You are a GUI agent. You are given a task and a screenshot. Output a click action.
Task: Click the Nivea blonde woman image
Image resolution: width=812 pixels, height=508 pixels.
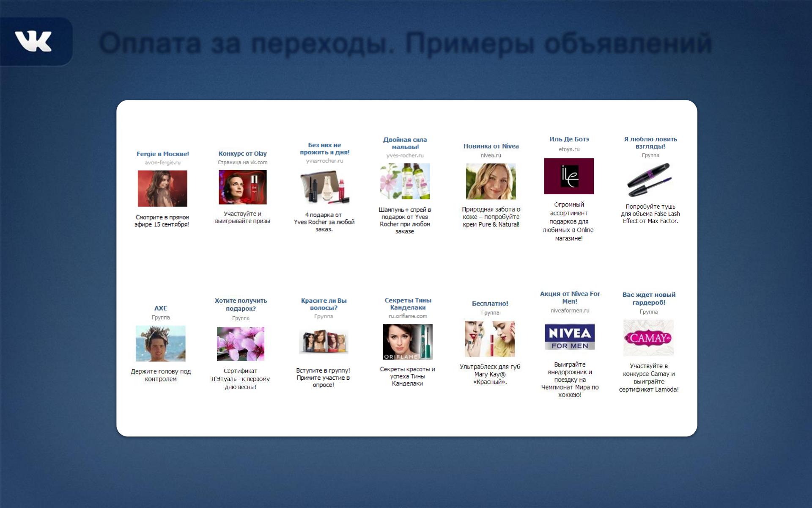491,181
